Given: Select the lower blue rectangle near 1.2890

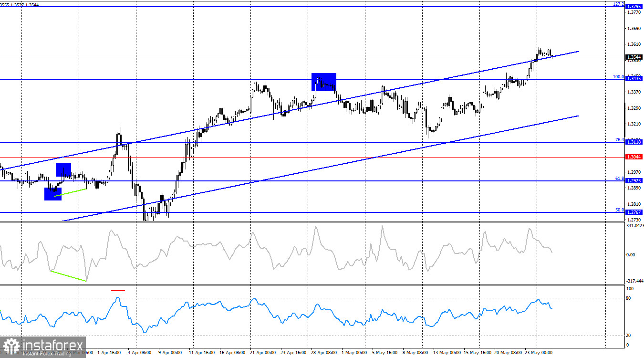Looking at the screenshot, I should click(53, 194).
